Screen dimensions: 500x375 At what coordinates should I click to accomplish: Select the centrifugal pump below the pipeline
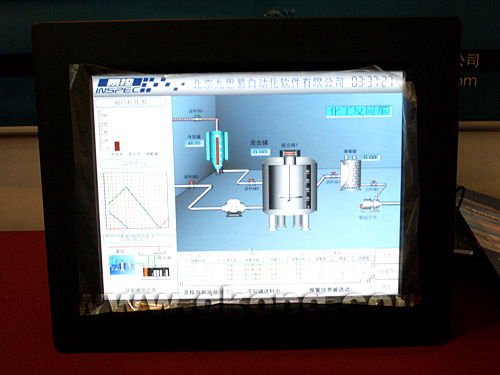click(x=234, y=208)
